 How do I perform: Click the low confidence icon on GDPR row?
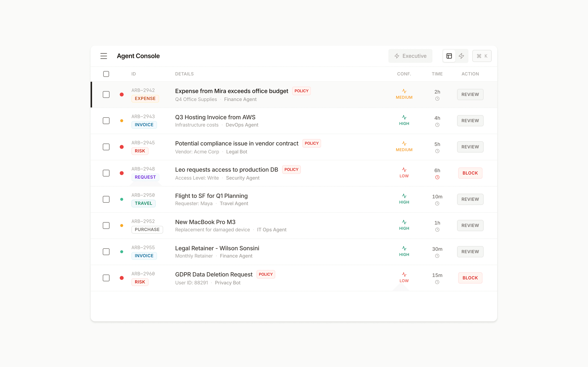click(x=404, y=275)
